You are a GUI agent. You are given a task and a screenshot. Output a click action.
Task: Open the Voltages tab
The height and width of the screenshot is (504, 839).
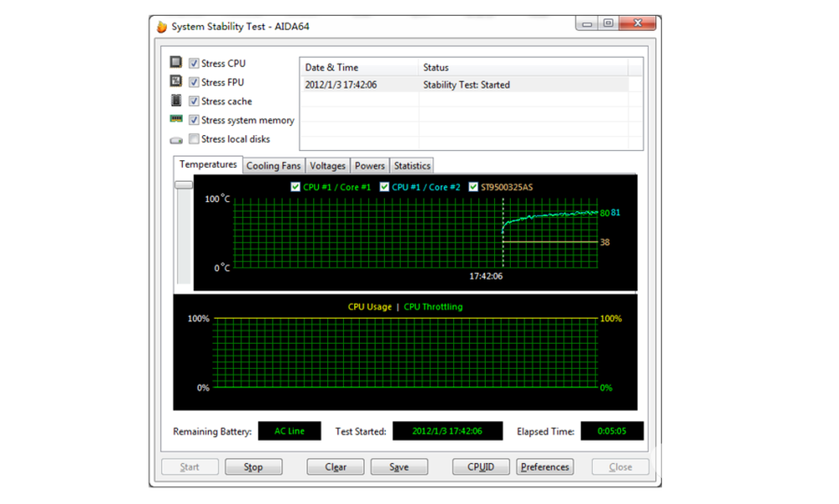click(327, 166)
